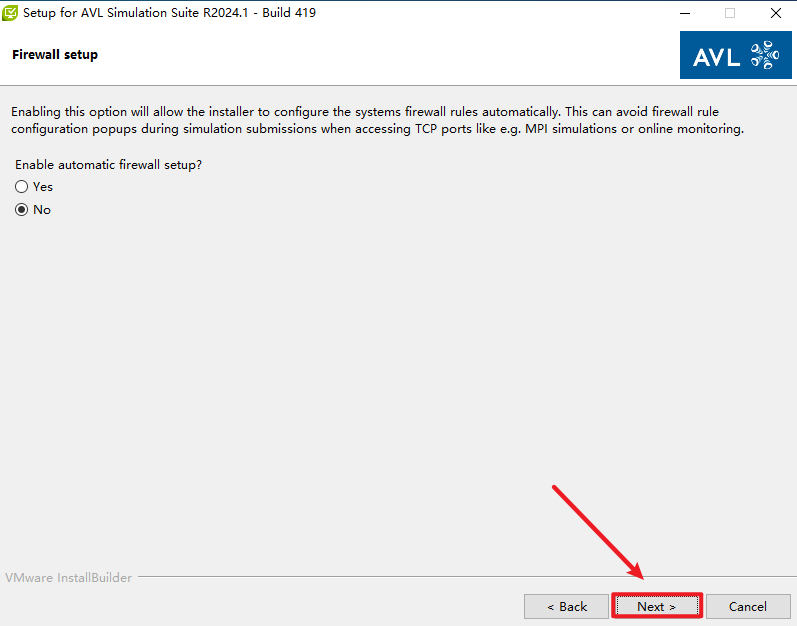Screen dimensions: 797x626
Task: Click the VMware InstallBuilder footer label
Action: (x=68, y=578)
